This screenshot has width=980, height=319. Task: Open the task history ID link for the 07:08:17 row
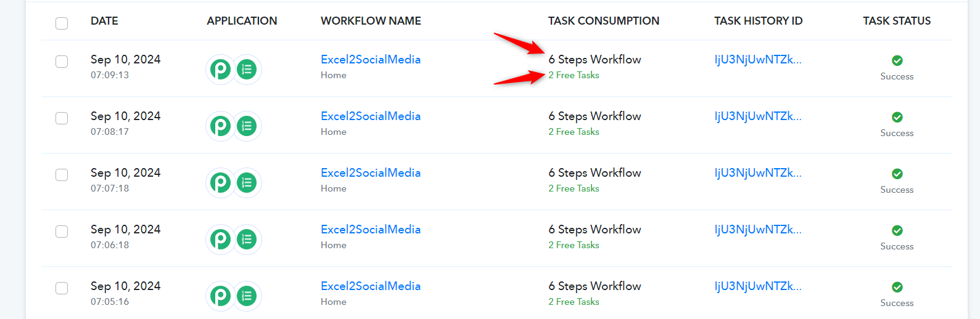pyautogui.click(x=758, y=116)
